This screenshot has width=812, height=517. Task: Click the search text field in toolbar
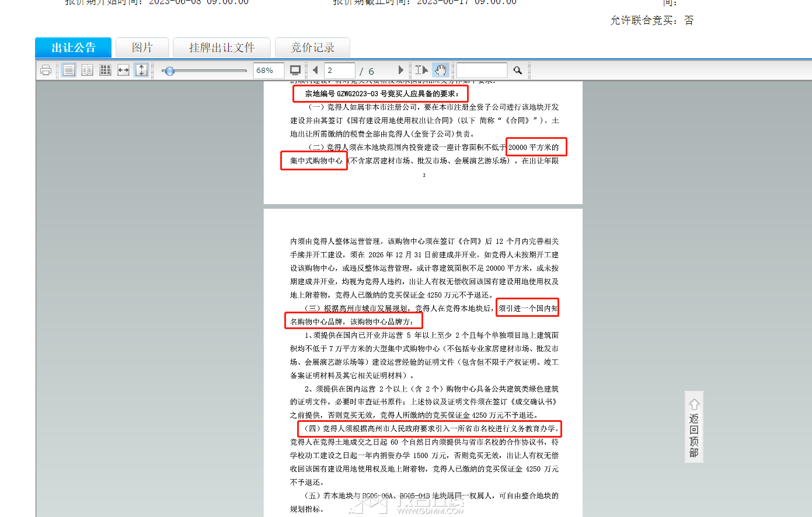(x=482, y=71)
